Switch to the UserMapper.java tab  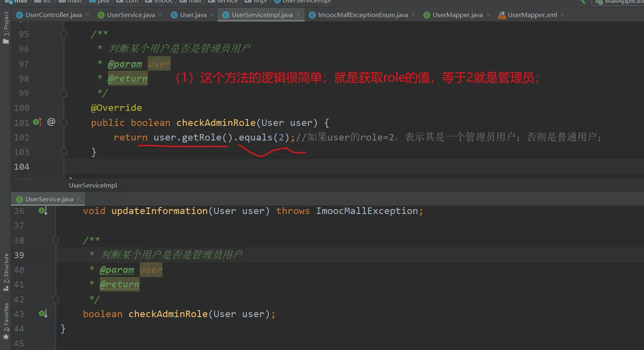[458, 15]
